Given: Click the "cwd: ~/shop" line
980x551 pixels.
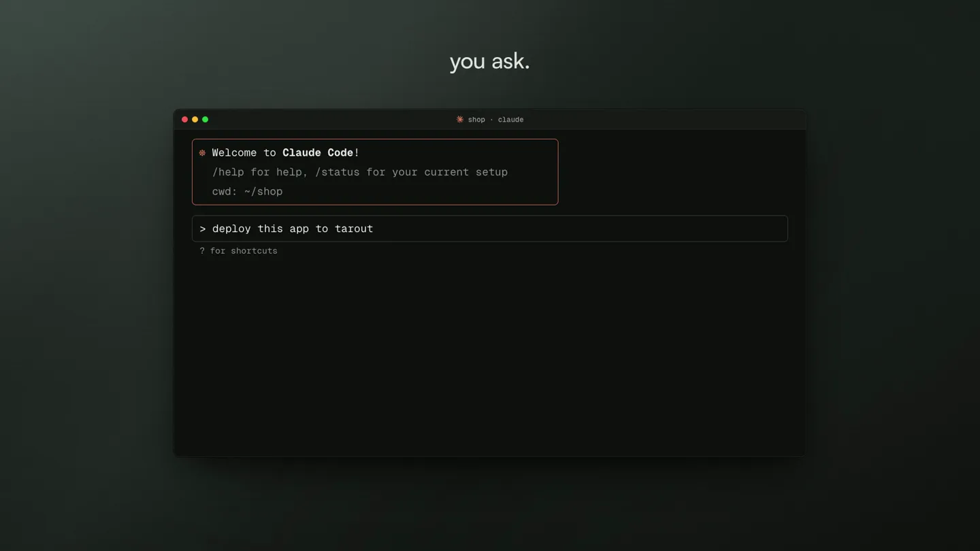Looking at the screenshot, I should [x=247, y=192].
